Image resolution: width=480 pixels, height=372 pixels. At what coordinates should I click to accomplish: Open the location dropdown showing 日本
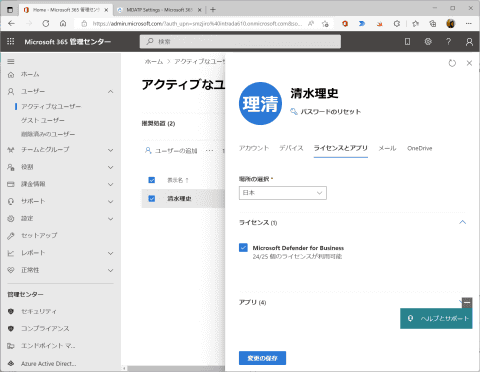(x=283, y=193)
